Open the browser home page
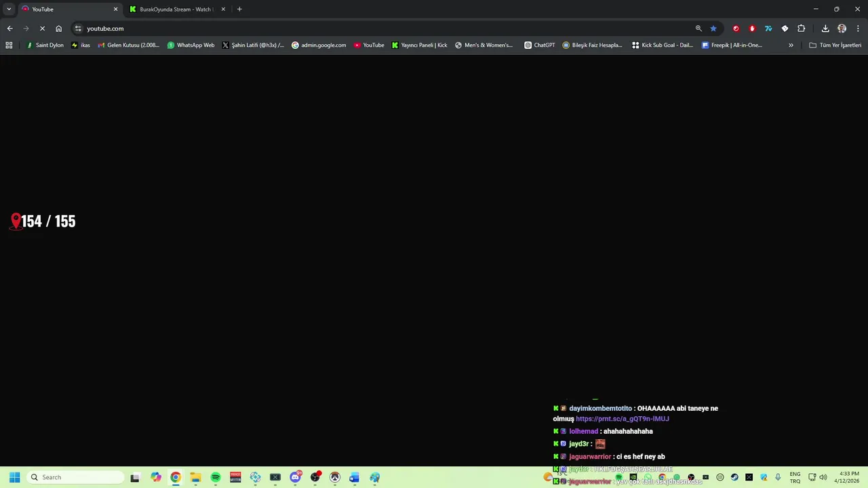Image resolution: width=868 pixels, height=488 pixels. click(59, 28)
